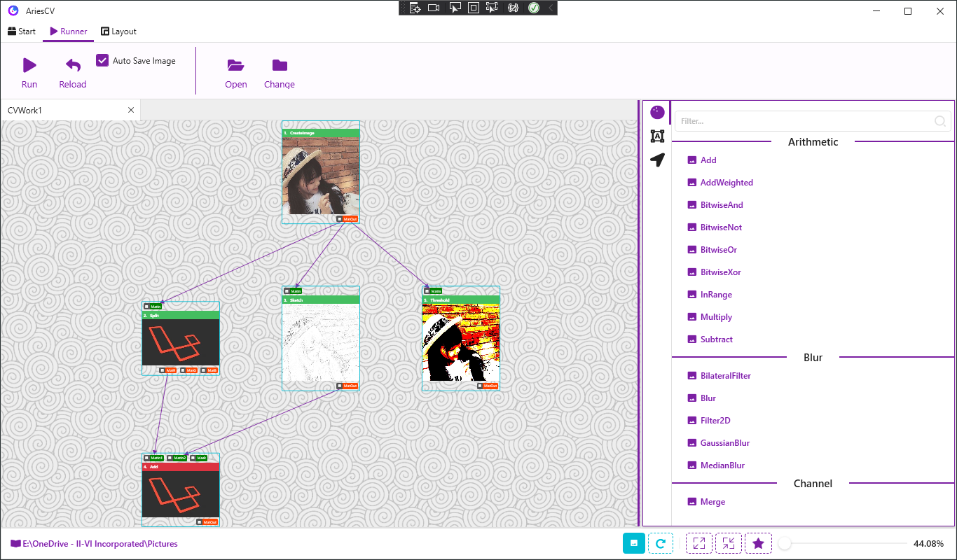Toggle the MatR output checkbox on Split node
The image size is (957, 560).
[162, 370]
